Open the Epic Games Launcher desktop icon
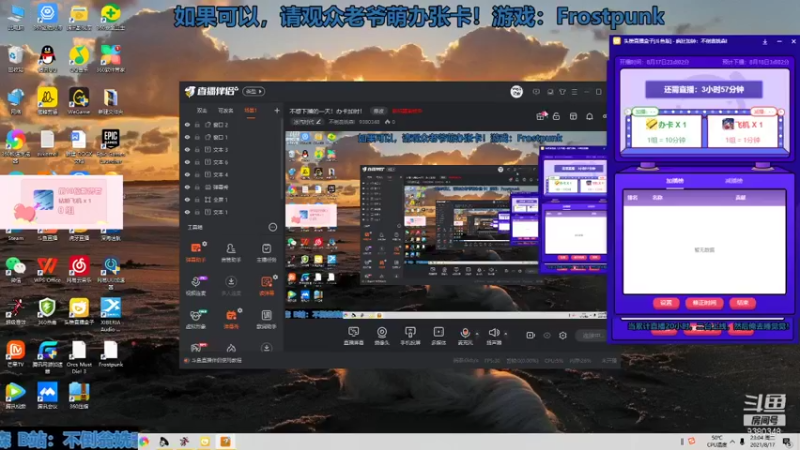The width and height of the screenshot is (800, 450). point(110,146)
